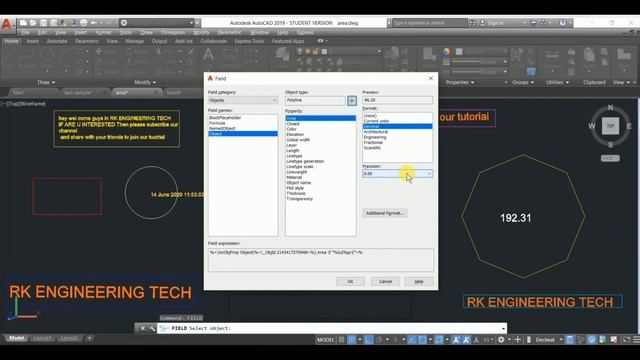Viewport: 640px width, 360px height.
Task: Click the search binoculars icon in title bar
Action: click(x=472, y=23)
